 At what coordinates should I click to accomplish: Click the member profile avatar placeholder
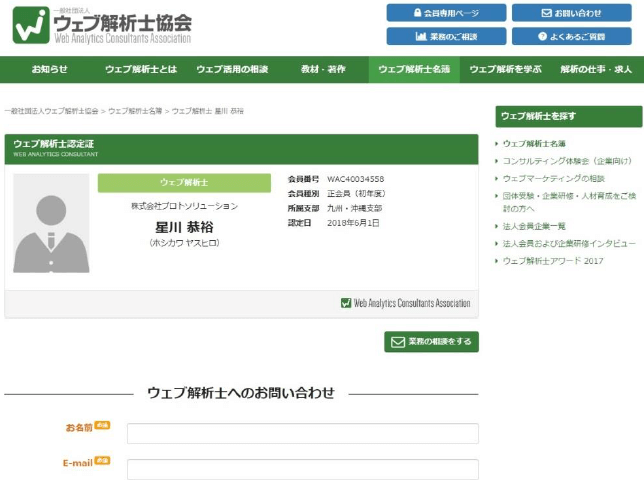click(51, 223)
